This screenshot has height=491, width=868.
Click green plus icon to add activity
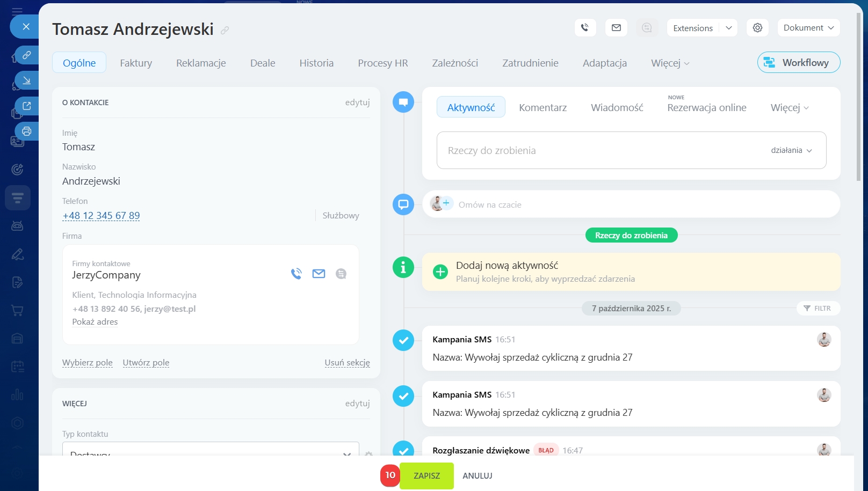[440, 272]
